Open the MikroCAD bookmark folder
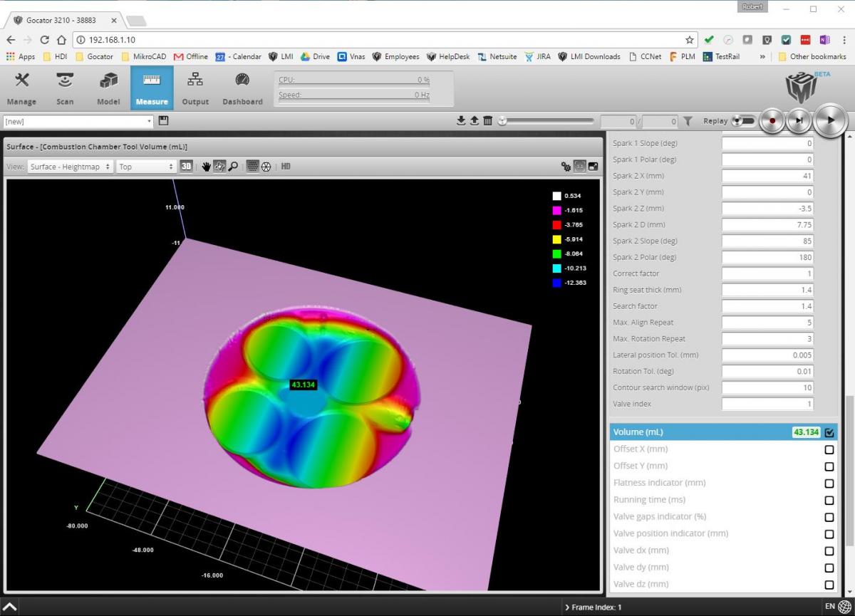The image size is (855, 616). (143, 56)
